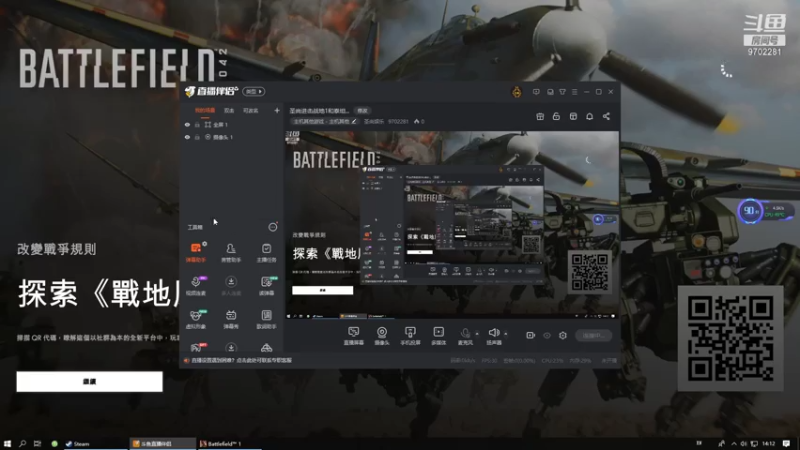
Task: Add a phone screen-cast source
Action: pyautogui.click(x=410, y=336)
